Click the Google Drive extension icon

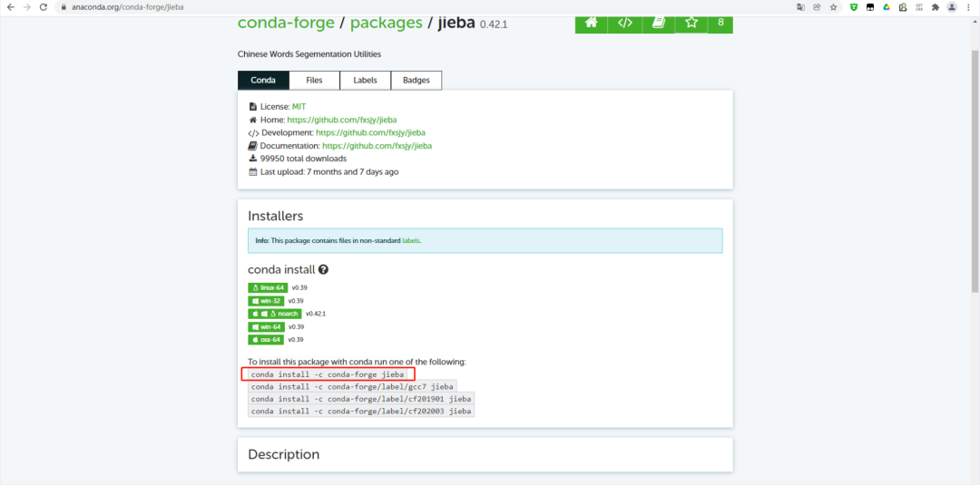tap(887, 7)
